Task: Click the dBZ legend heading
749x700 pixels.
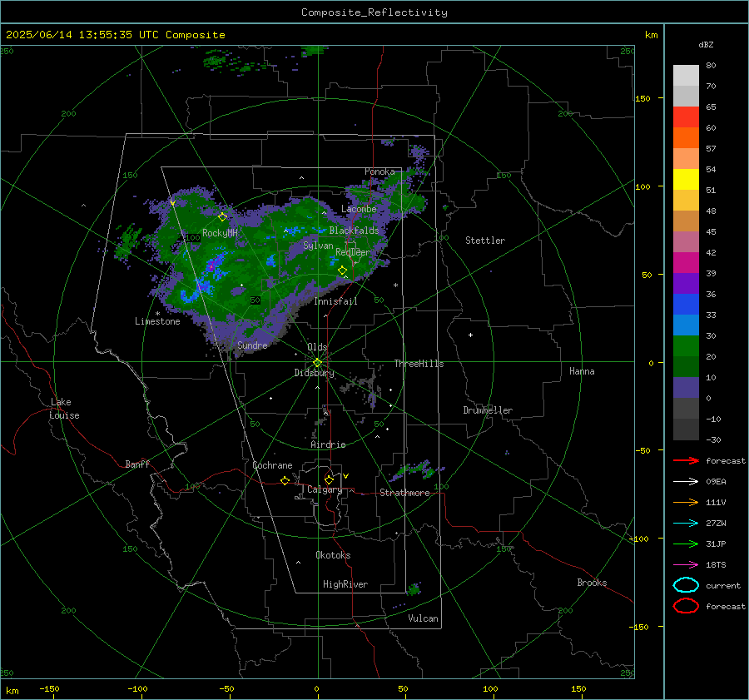Action: [x=706, y=44]
